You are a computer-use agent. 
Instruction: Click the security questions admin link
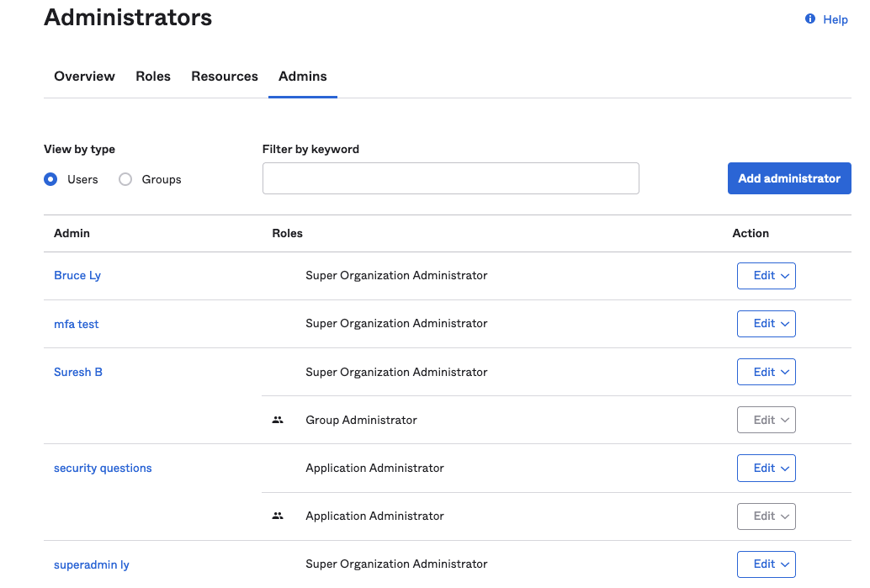tap(103, 468)
